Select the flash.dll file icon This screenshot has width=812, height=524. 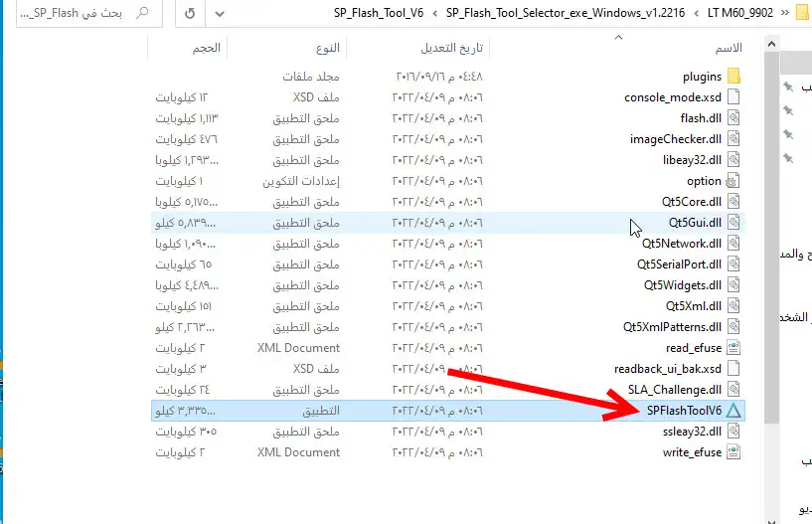[733, 118]
